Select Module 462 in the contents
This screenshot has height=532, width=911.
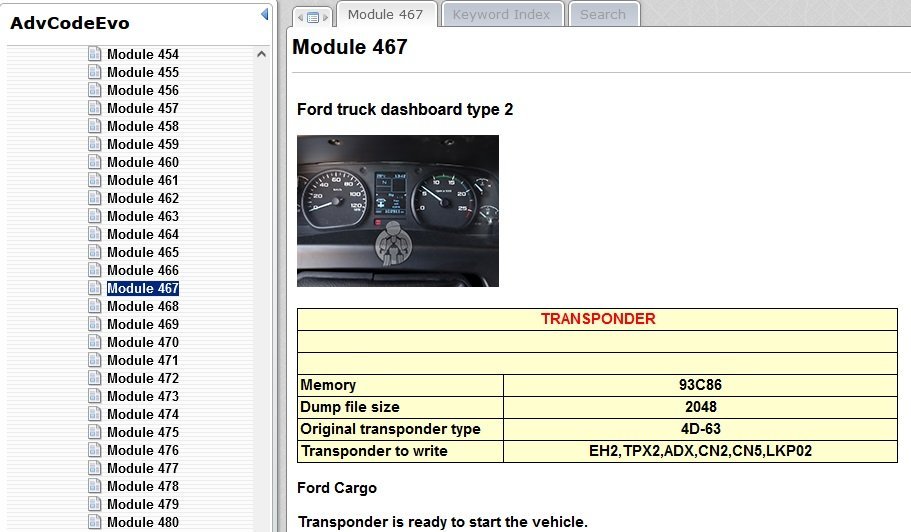click(143, 198)
